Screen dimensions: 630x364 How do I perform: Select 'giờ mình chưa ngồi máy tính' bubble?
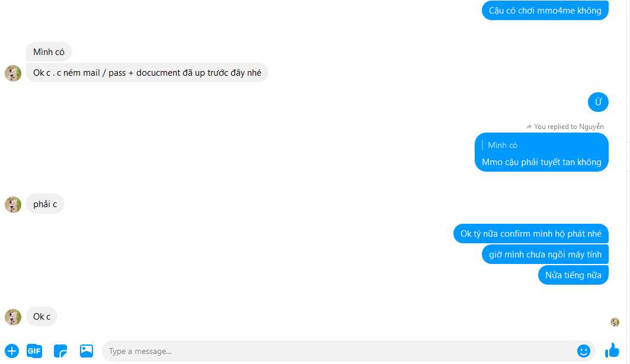coord(545,254)
